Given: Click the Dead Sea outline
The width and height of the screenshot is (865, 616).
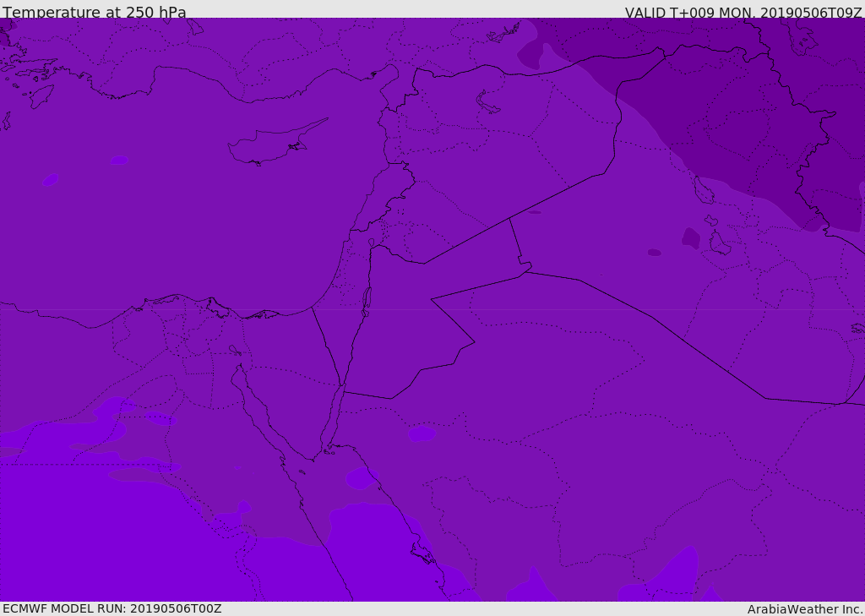Looking at the screenshot, I should point(367,300).
